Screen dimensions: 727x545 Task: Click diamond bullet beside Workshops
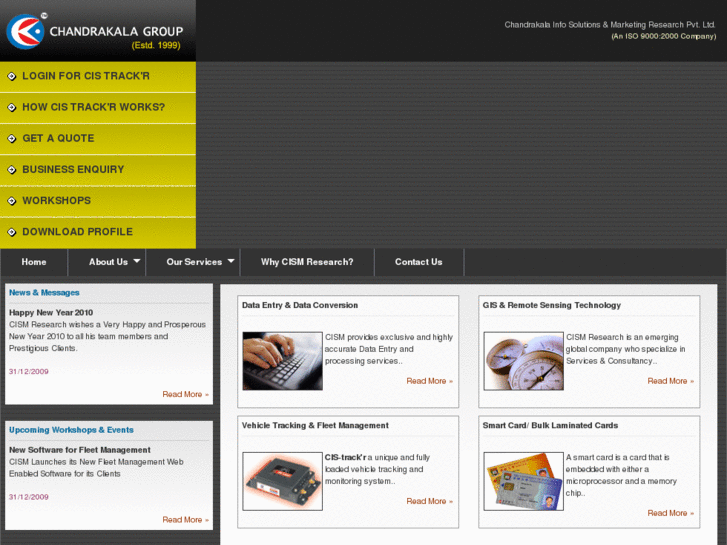point(12,201)
